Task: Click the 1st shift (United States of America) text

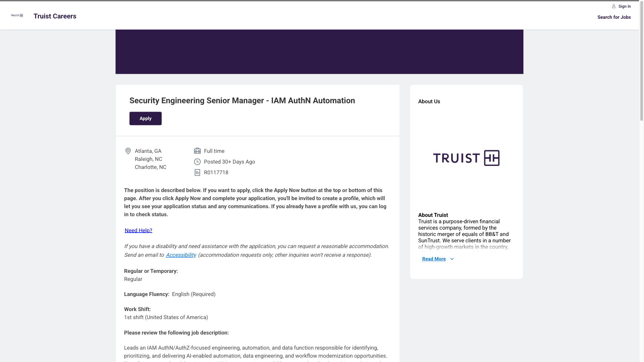Action: click(x=166, y=317)
